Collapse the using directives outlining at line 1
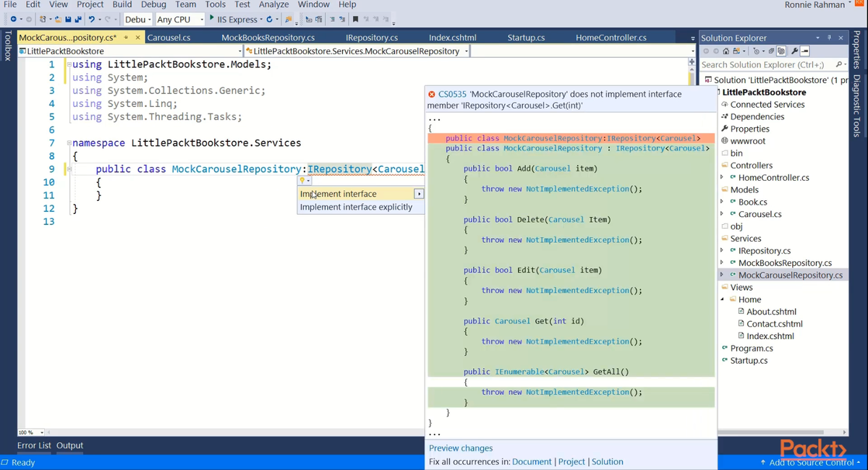The height and width of the screenshot is (470, 868). pyautogui.click(x=69, y=65)
